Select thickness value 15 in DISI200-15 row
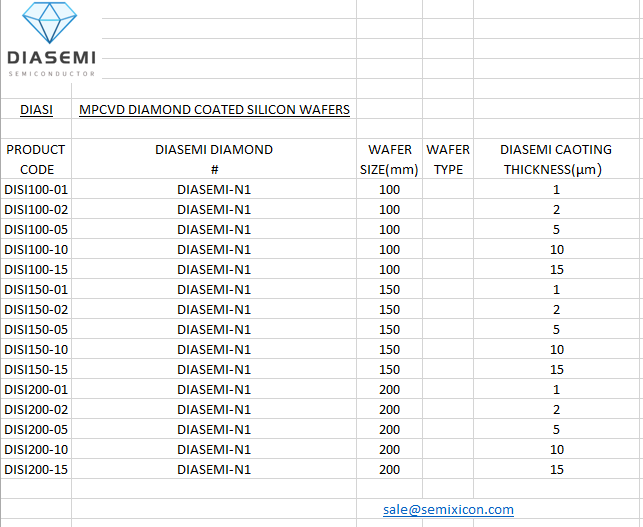643x527 pixels. tap(556, 469)
